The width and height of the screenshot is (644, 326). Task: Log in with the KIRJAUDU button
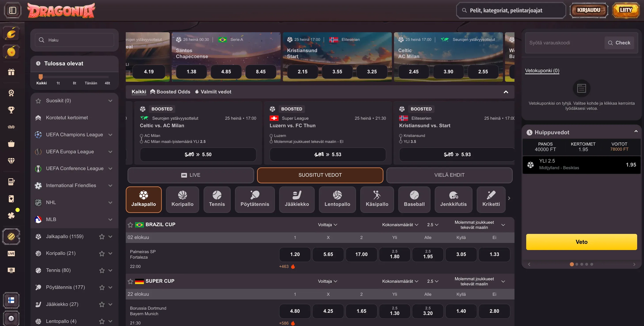click(589, 10)
